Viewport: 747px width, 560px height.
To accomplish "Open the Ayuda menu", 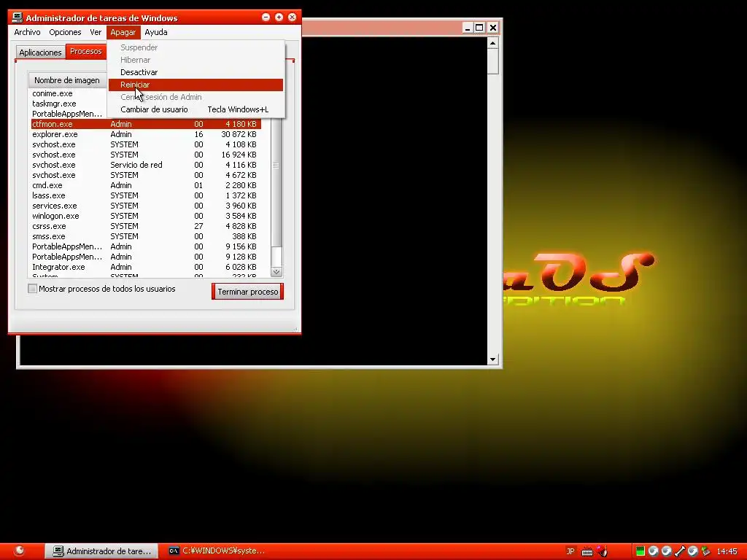I will click(156, 32).
